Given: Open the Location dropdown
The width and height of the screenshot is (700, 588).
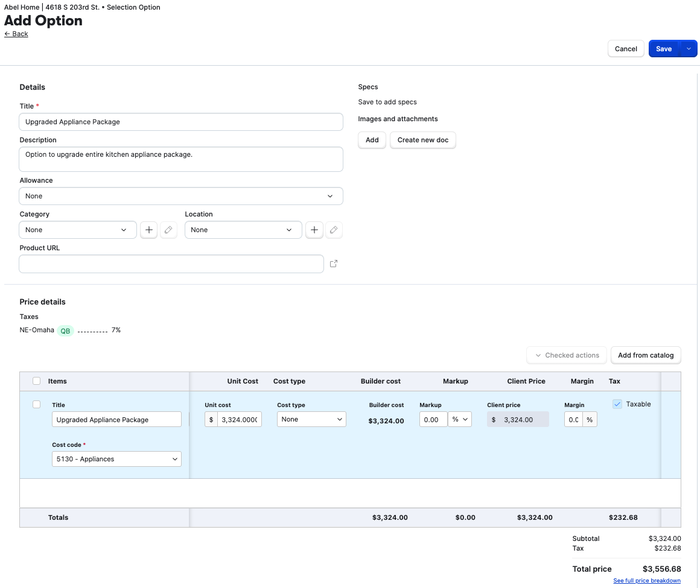Looking at the screenshot, I should (x=243, y=230).
